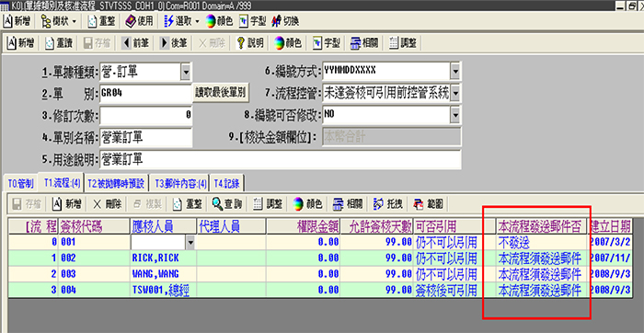Screen dimensions: 644x333
Task: Select the cell with code 003
Action: point(94,274)
